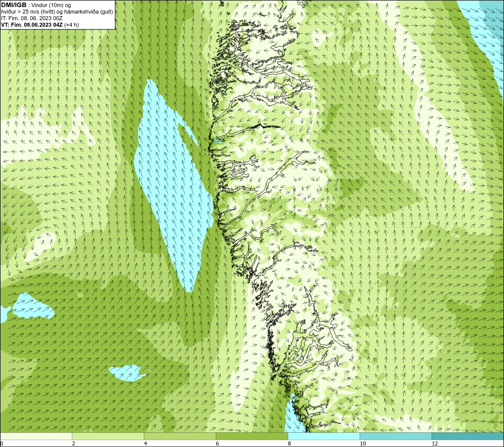Select the 8–10 m/s light cyan swatch
Screen dimensions: 504x447
(x=324, y=436)
